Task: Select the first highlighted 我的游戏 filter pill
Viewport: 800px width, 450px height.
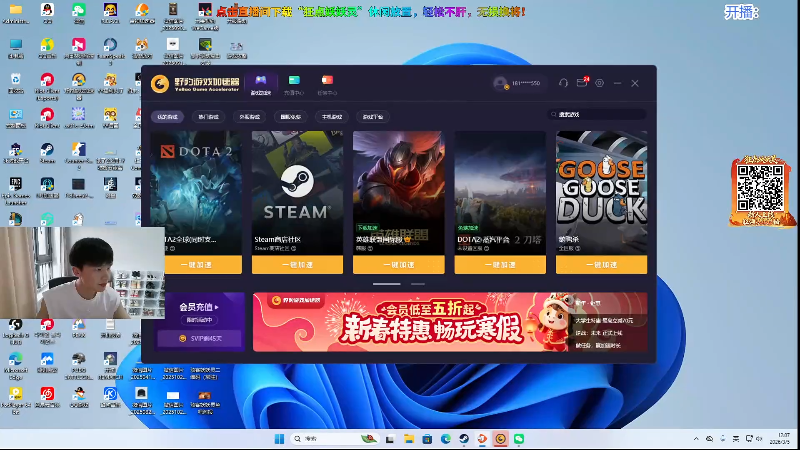Action: point(167,117)
